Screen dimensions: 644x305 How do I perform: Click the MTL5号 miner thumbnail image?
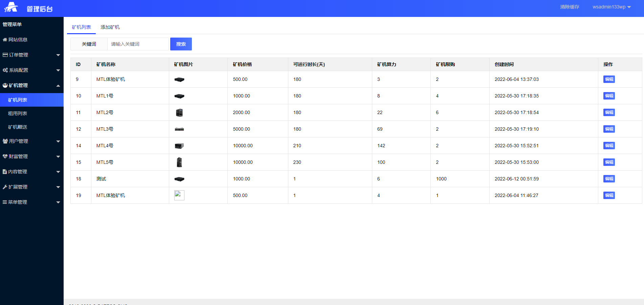(x=179, y=162)
